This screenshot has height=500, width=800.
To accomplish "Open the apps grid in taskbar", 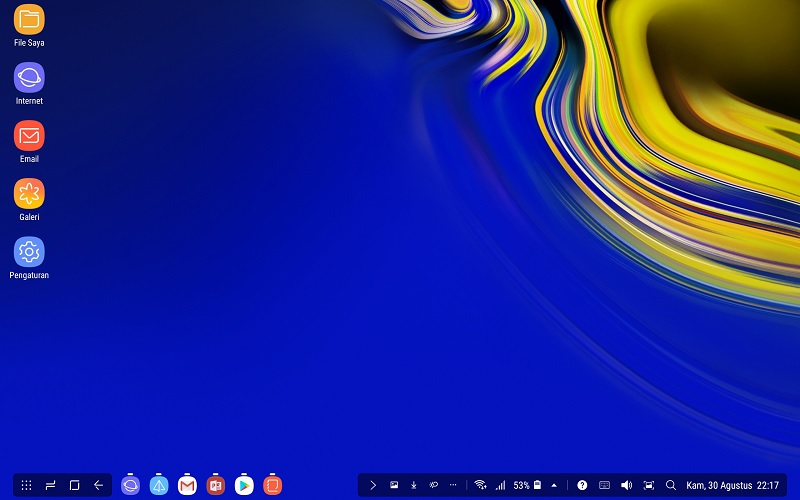I will point(27,485).
